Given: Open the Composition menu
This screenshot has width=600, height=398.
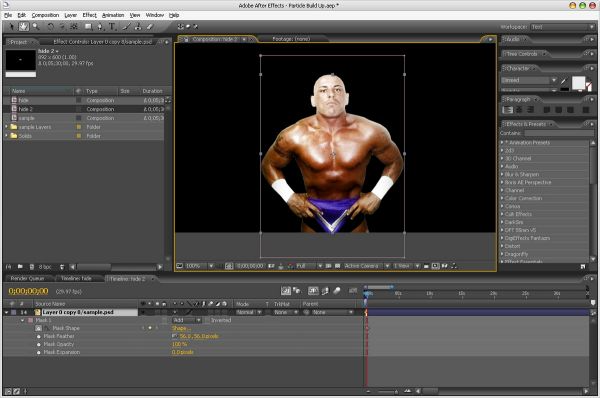Looking at the screenshot, I should pos(45,15).
